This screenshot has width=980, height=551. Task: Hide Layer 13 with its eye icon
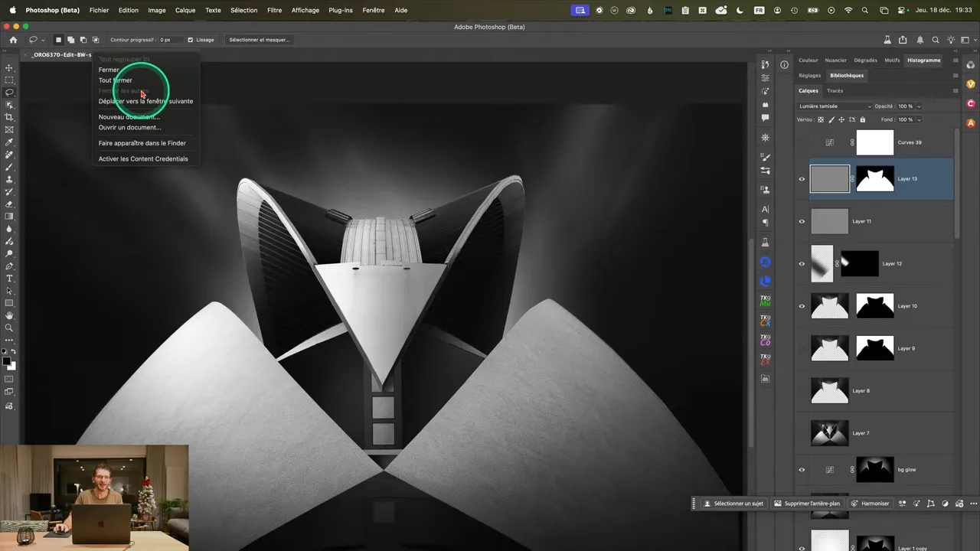(x=802, y=179)
